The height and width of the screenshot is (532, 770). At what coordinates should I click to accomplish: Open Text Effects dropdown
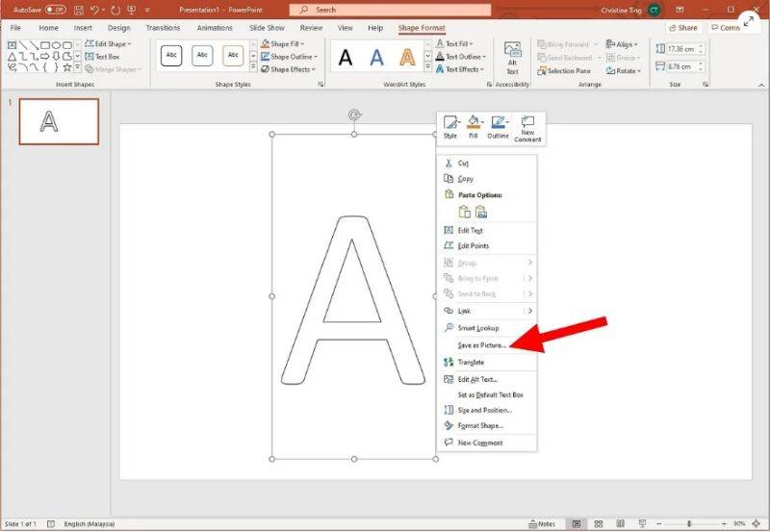tap(460, 69)
